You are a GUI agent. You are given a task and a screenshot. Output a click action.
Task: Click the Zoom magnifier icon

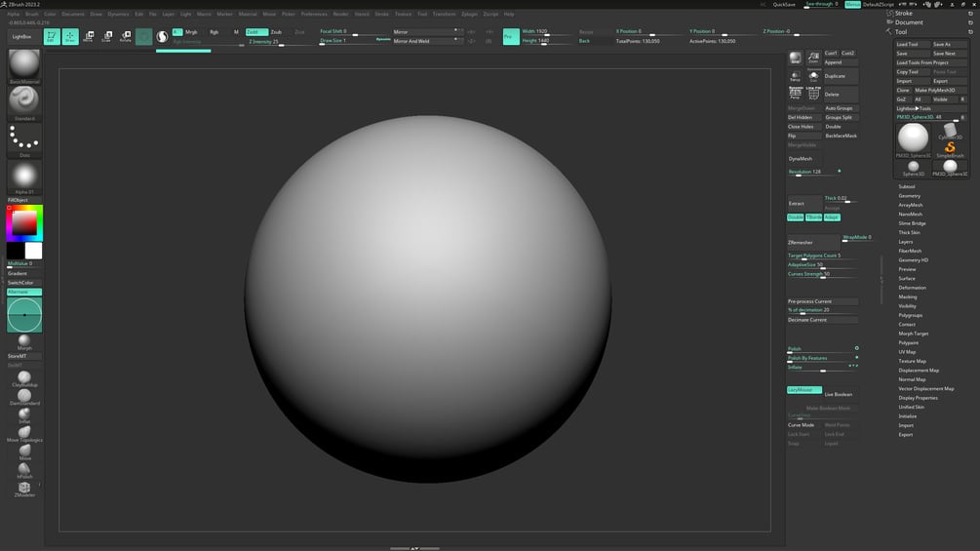pyautogui.click(x=813, y=58)
